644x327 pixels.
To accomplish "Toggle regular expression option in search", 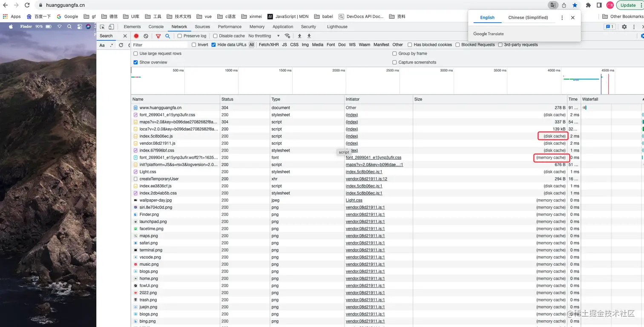I will coord(112,45).
